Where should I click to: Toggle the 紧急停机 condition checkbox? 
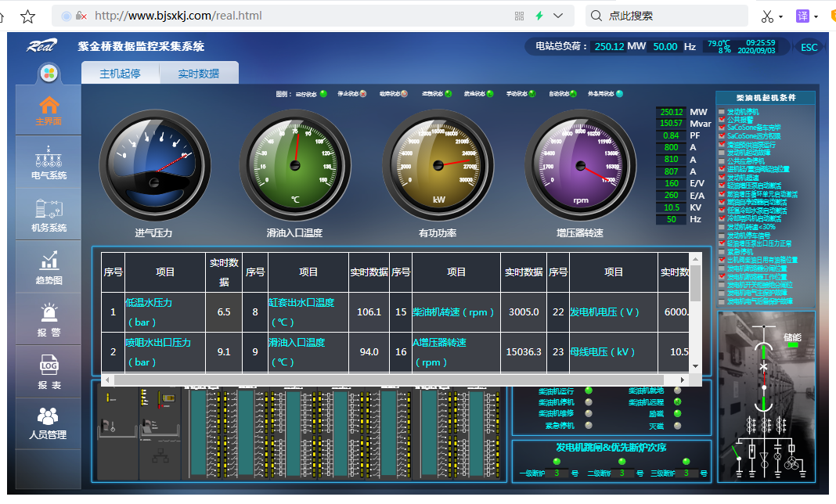click(x=722, y=251)
